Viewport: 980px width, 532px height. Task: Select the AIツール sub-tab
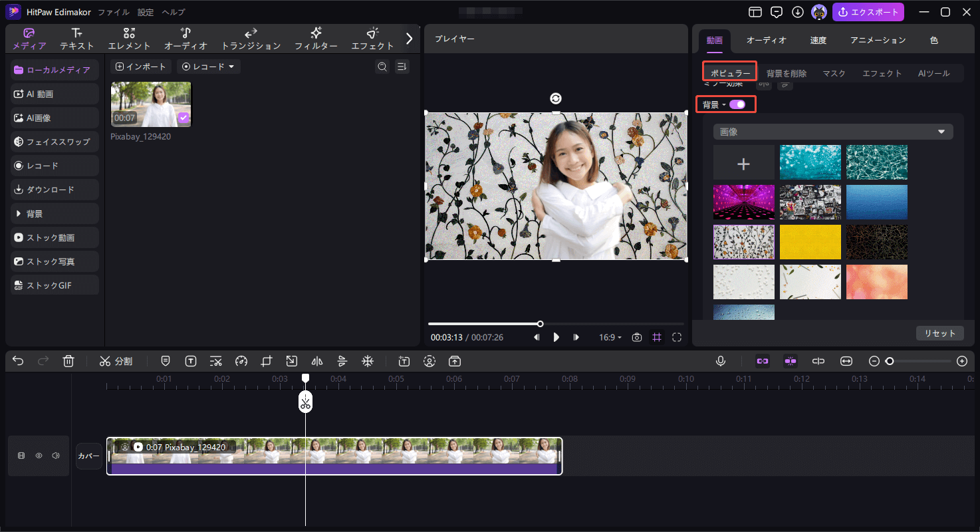(934, 73)
